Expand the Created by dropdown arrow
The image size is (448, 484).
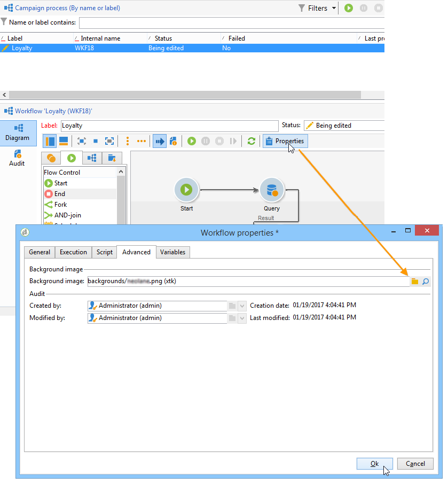coord(242,306)
